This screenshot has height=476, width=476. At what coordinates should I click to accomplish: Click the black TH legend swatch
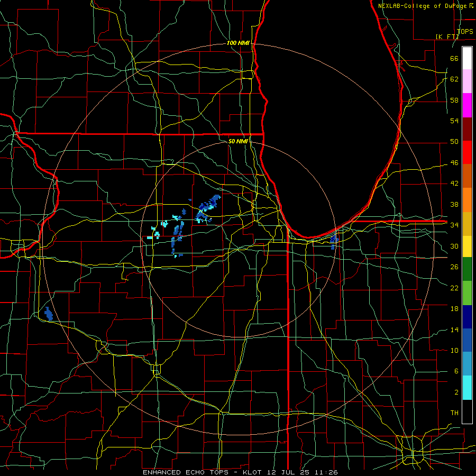coord(467,411)
